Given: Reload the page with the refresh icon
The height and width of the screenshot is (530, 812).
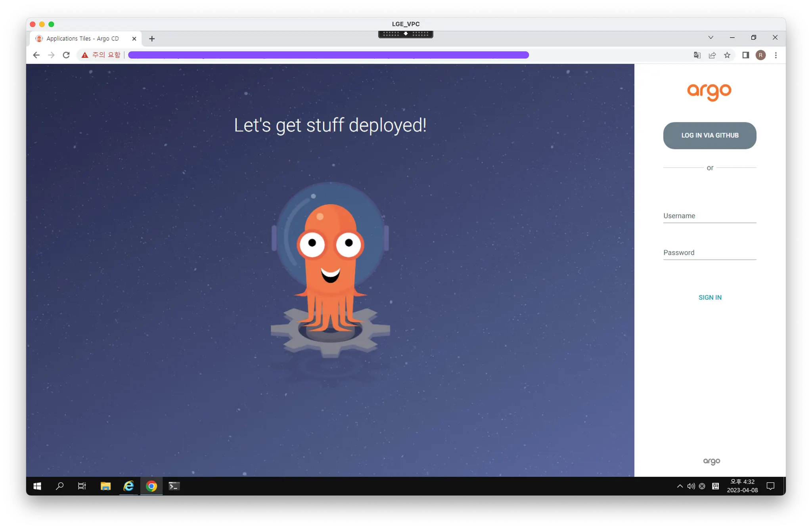Looking at the screenshot, I should (66, 55).
